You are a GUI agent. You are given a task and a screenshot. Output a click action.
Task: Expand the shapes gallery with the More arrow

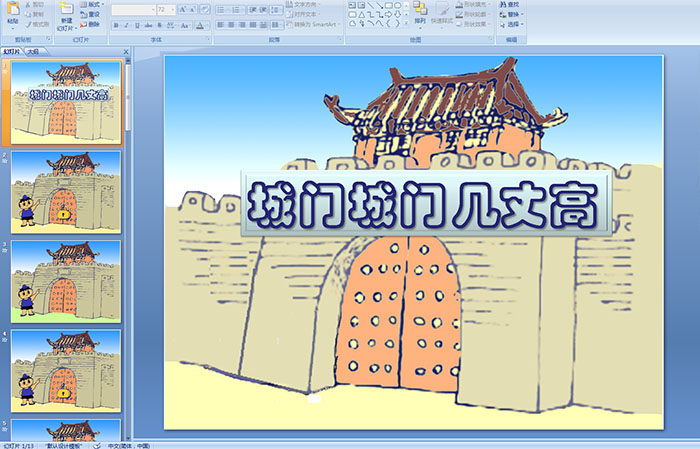coord(406,24)
